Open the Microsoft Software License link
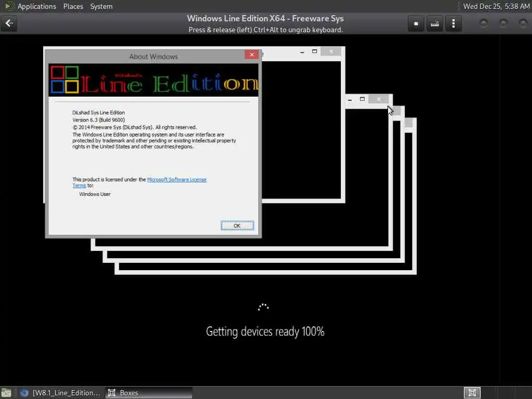The width and height of the screenshot is (532, 399). [x=177, y=179]
